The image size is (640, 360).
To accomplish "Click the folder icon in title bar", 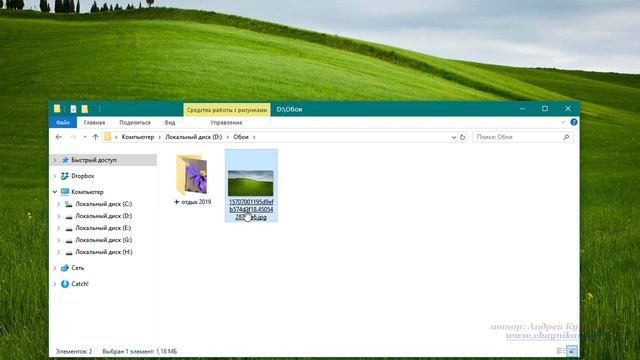I will click(57, 109).
